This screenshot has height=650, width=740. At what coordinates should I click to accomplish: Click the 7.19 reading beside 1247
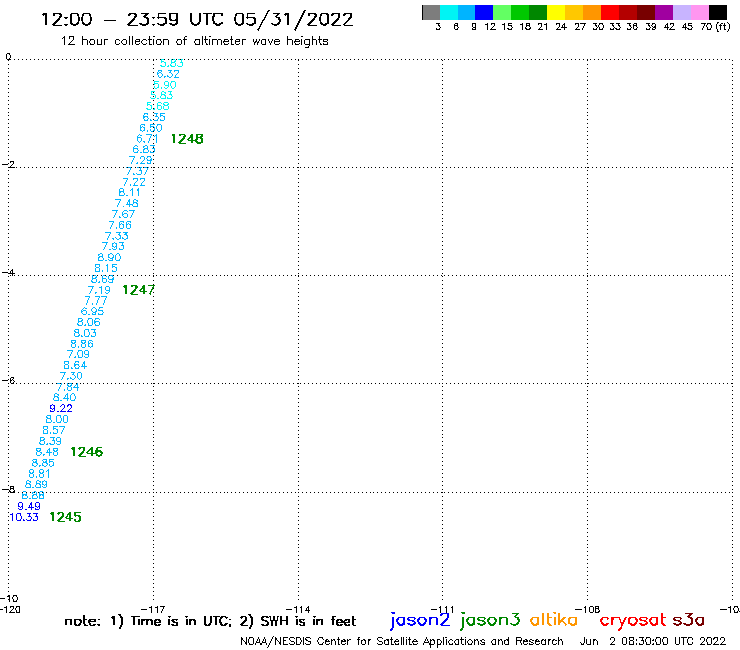(x=99, y=290)
